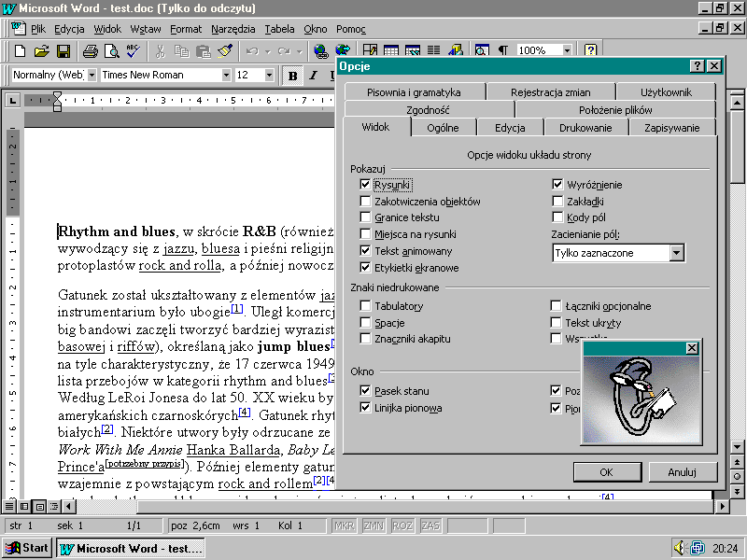Check Miejsca na rysunki option

pyautogui.click(x=365, y=234)
